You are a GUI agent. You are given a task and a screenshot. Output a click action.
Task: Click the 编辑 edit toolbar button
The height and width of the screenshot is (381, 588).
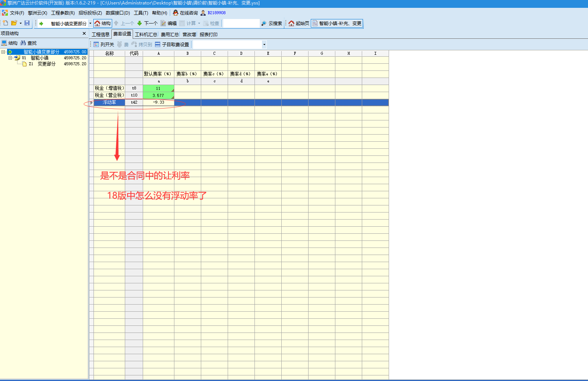coord(169,23)
